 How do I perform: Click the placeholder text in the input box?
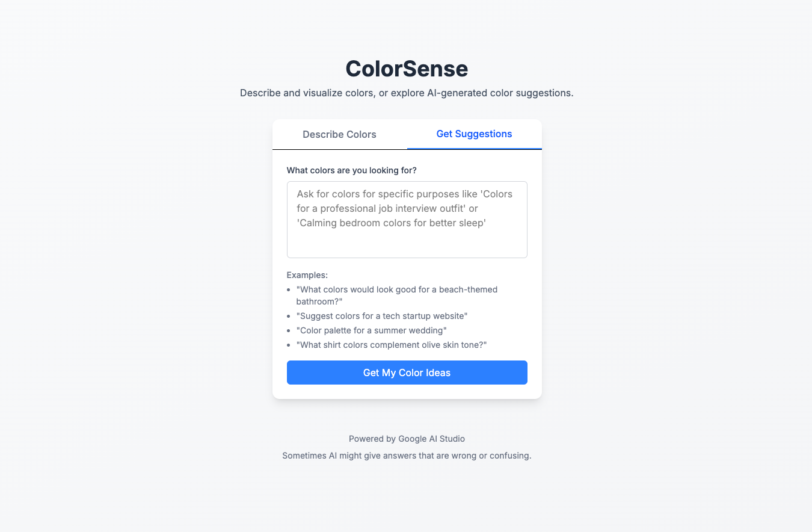(x=404, y=208)
